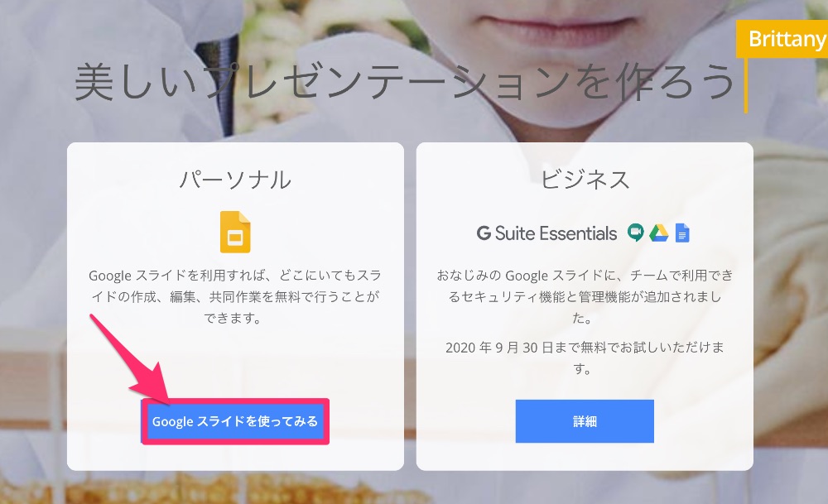828x504 pixels.
Task: Click the blue Google Docs icon
Action: click(x=682, y=233)
